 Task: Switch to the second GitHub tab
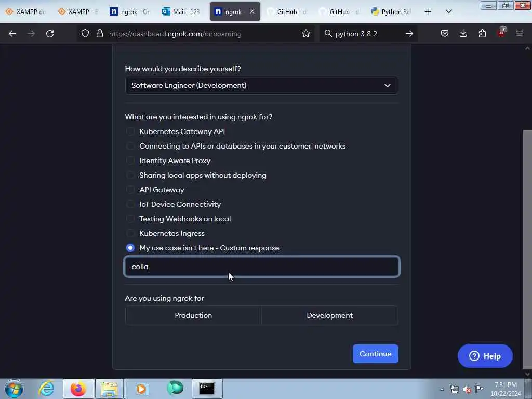click(339, 12)
